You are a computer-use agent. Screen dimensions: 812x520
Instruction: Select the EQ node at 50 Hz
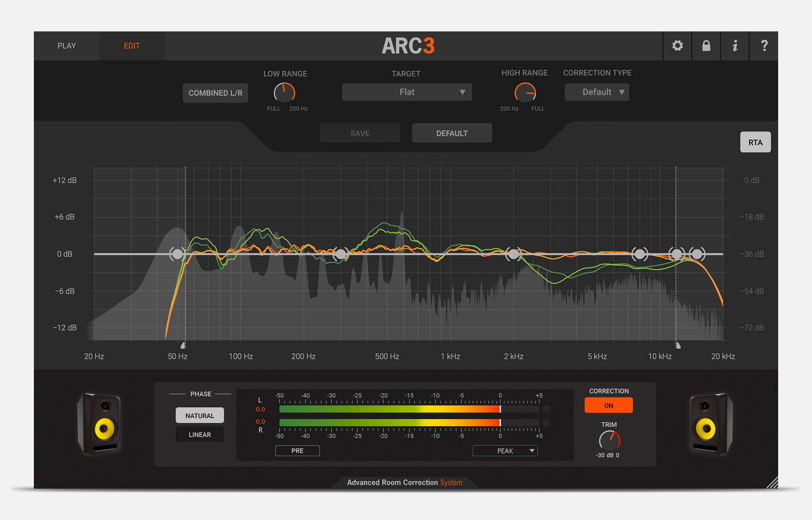point(178,254)
